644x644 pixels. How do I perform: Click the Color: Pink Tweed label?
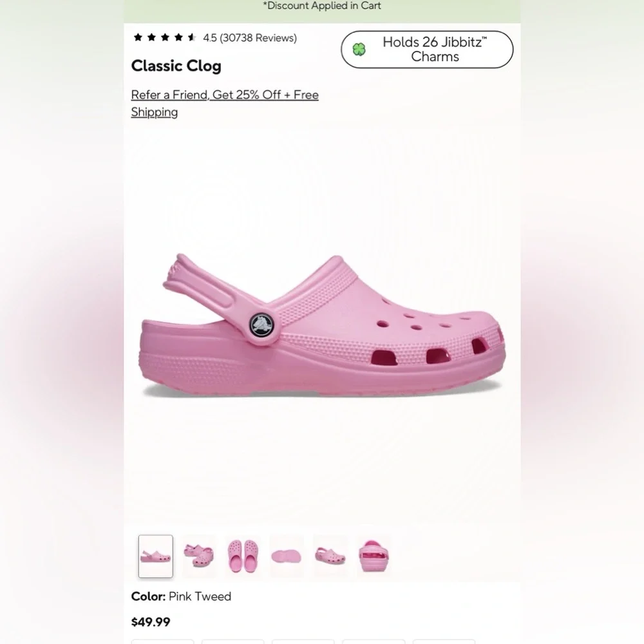[181, 596]
